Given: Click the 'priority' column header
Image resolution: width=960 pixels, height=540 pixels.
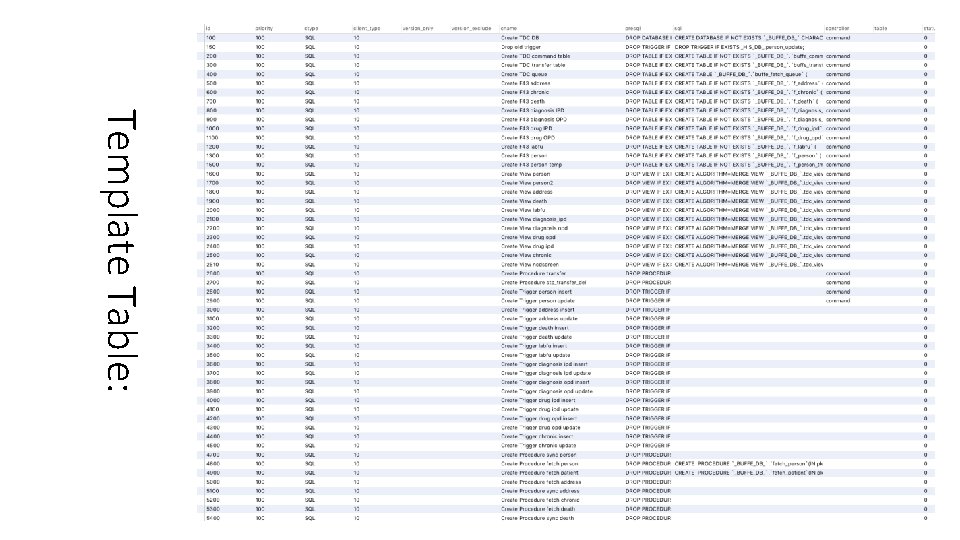Looking at the screenshot, I should point(264,29).
